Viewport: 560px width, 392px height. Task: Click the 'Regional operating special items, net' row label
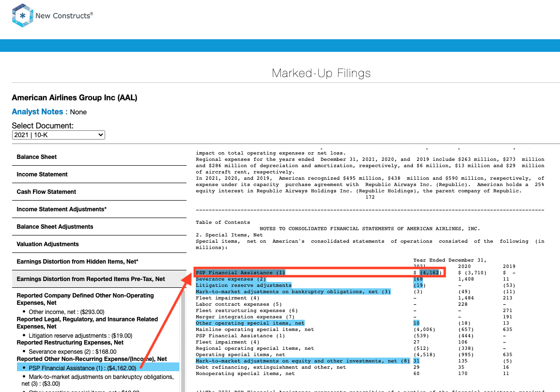click(255, 348)
